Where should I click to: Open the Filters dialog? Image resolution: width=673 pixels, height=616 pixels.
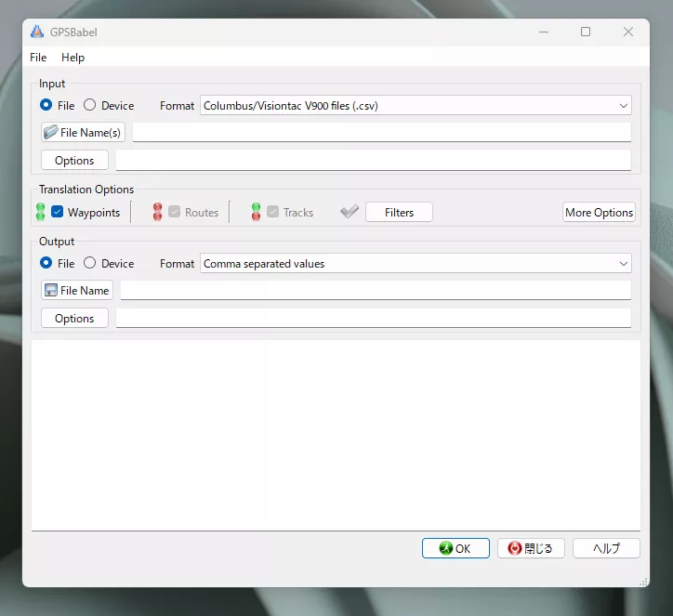pyautogui.click(x=399, y=212)
